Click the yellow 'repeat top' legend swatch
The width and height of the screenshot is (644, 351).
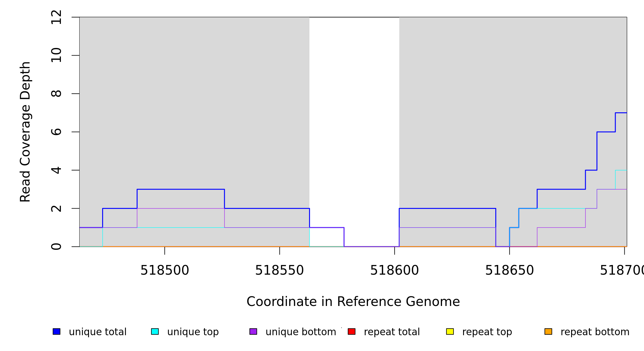click(x=450, y=331)
